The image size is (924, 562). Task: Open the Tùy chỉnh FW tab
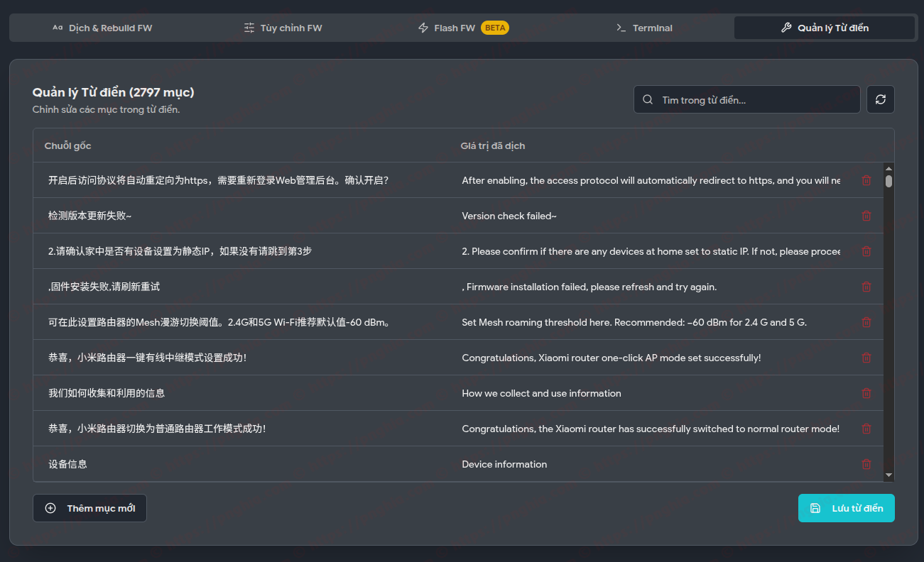pos(283,28)
